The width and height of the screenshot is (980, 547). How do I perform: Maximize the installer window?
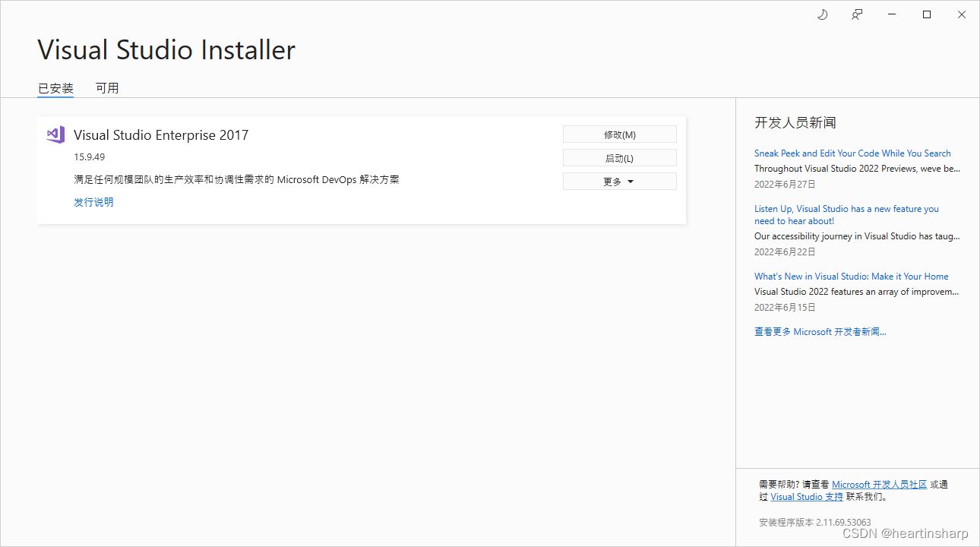(927, 14)
